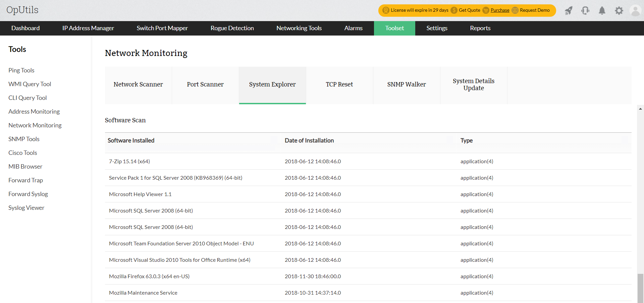Open the Networking Tools menu
The height and width of the screenshot is (303, 644).
299,28
